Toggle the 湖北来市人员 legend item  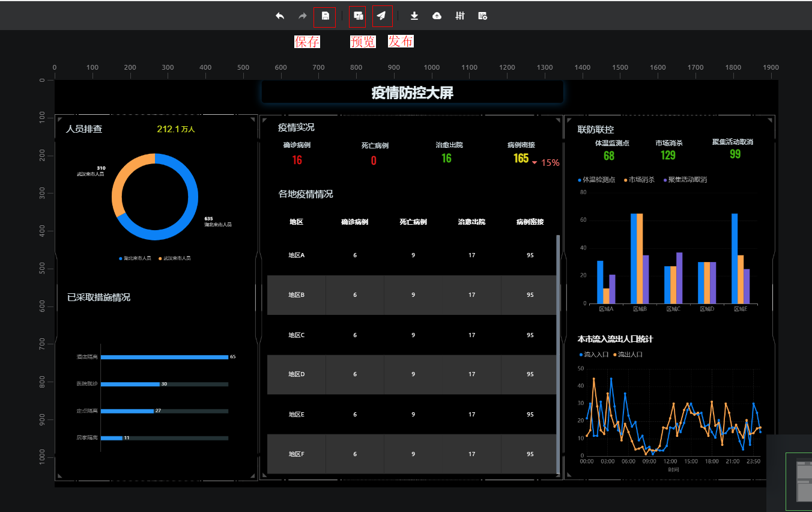click(135, 258)
